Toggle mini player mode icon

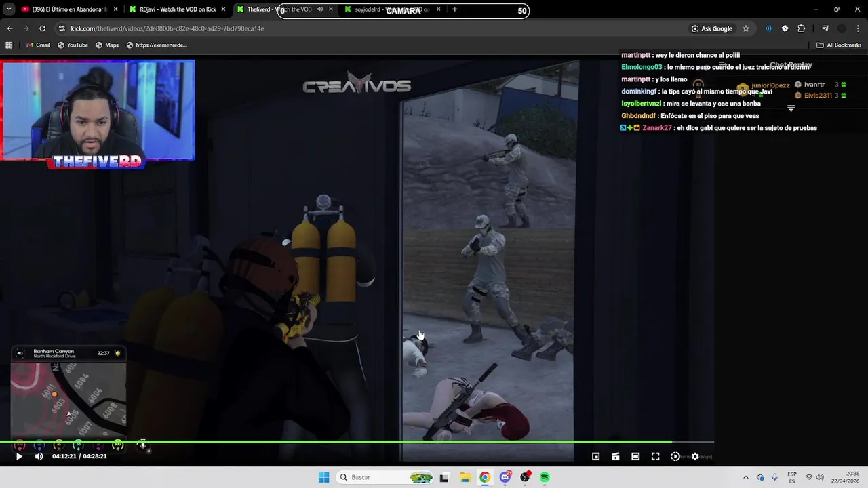(x=596, y=456)
